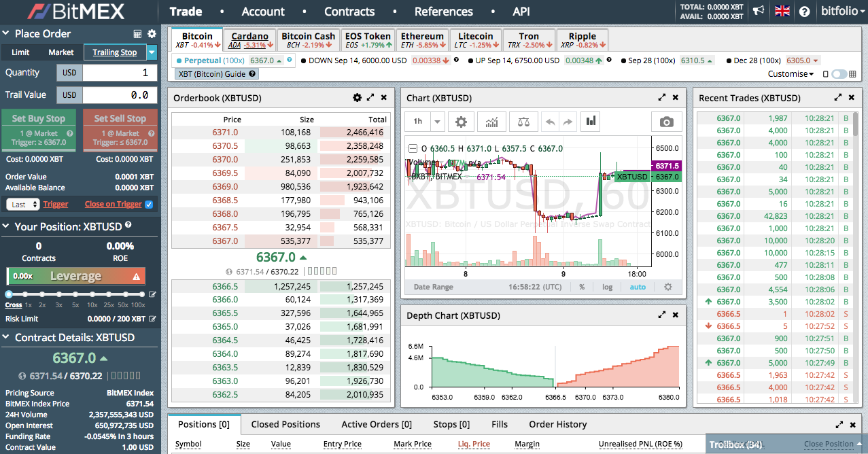The image size is (868, 454).
Task: Click the Trigger link
Action: coord(56,204)
